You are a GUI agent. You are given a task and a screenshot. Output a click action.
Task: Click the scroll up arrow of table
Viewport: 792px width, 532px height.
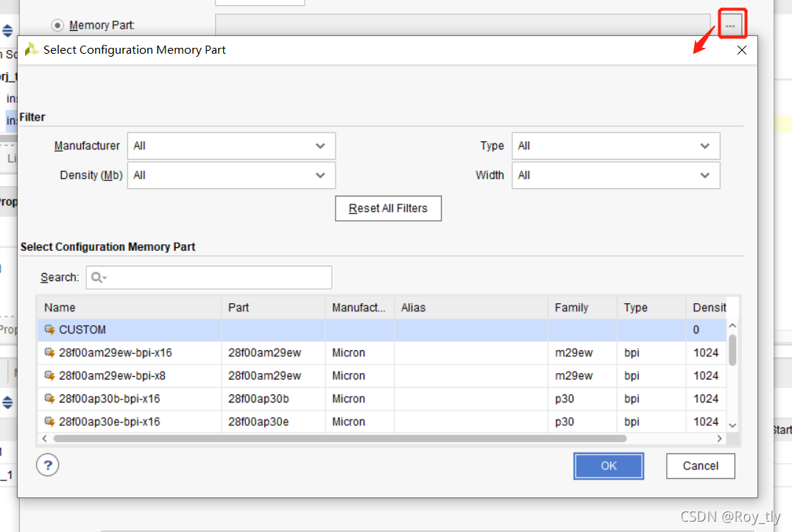732,325
